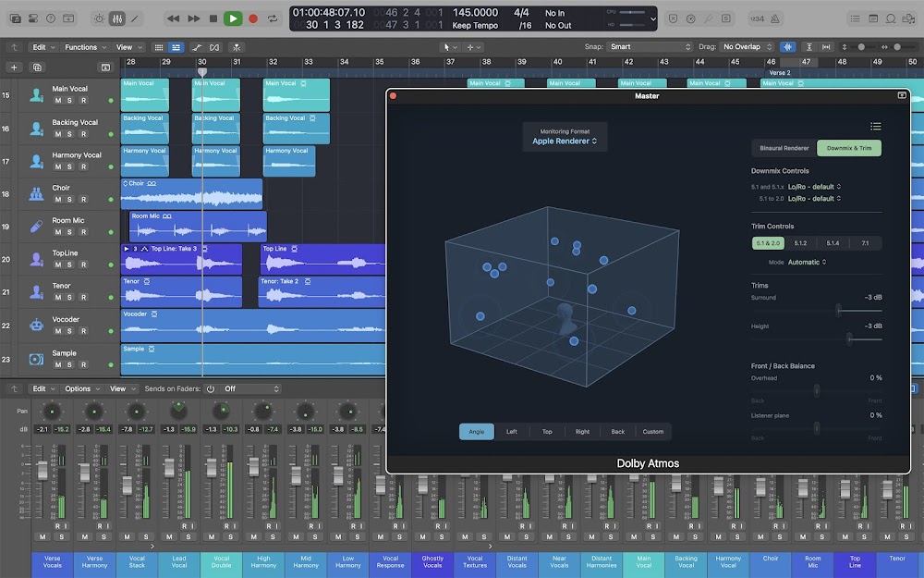924x578 pixels.
Task: Start playback with the green Play button
Action: coord(233,18)
